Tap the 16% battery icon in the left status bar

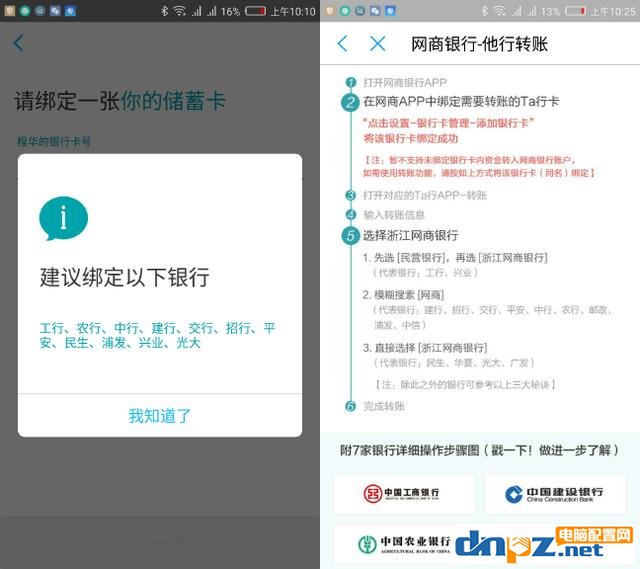(256, 11)
